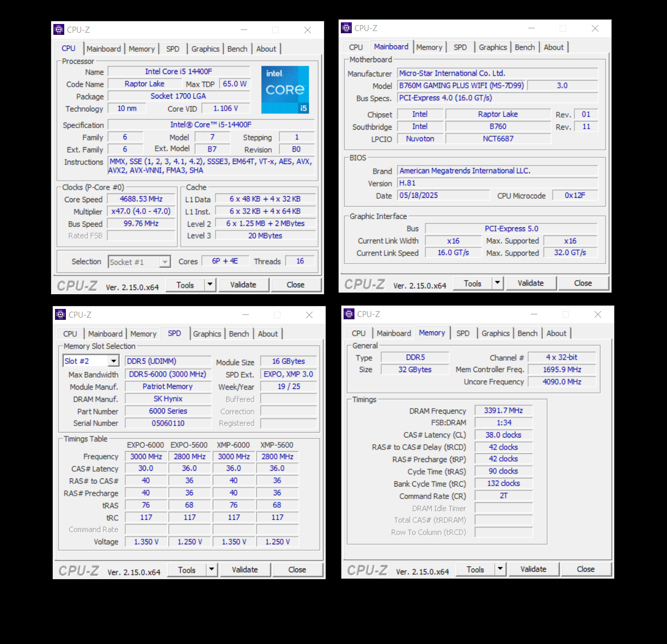Viewport: 667px width, 644px height.
Task: Click the processor name field Intel Core i5 14400F
Action: point(179,71)
